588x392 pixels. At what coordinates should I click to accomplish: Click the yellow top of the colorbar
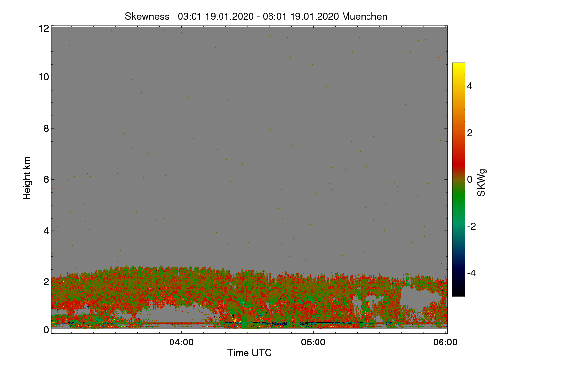[x=458, y=66]
